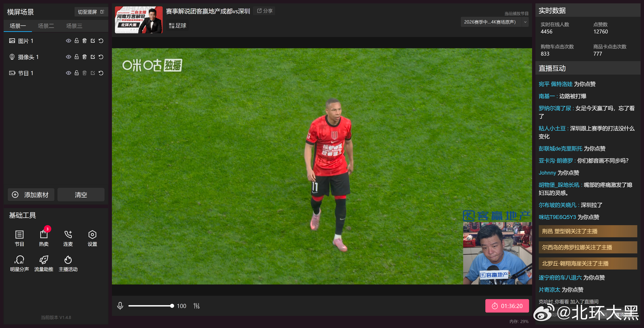
Task: Unlock or lock the 节目 1 source
Action: point(76,73)
